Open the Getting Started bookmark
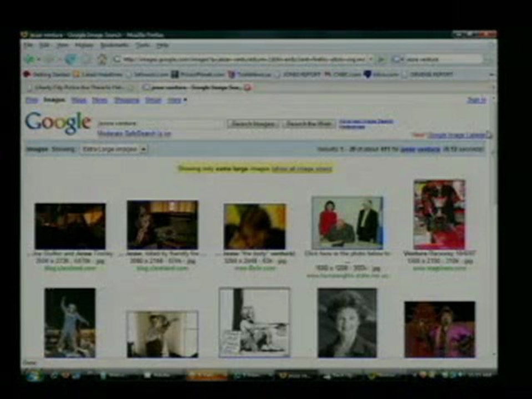Image resolution: width=532 pixels, height=399 pixels. coord(47,74)
